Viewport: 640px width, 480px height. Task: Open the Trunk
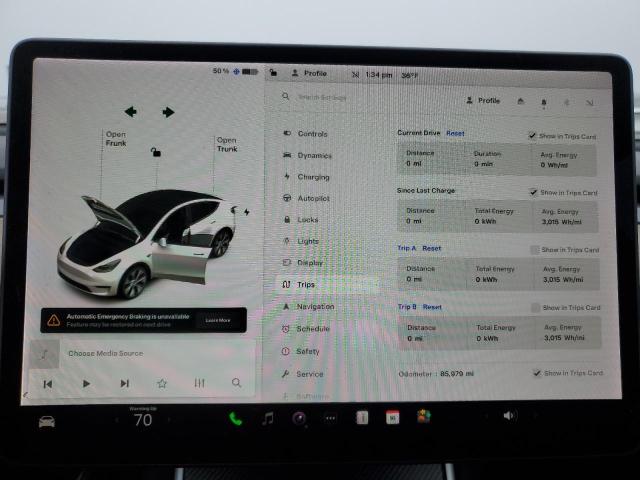(x=227, y=144)
